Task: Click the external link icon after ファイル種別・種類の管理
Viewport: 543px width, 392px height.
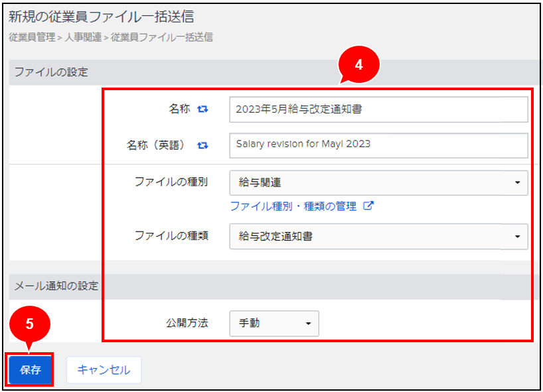Action: (368, 206)
